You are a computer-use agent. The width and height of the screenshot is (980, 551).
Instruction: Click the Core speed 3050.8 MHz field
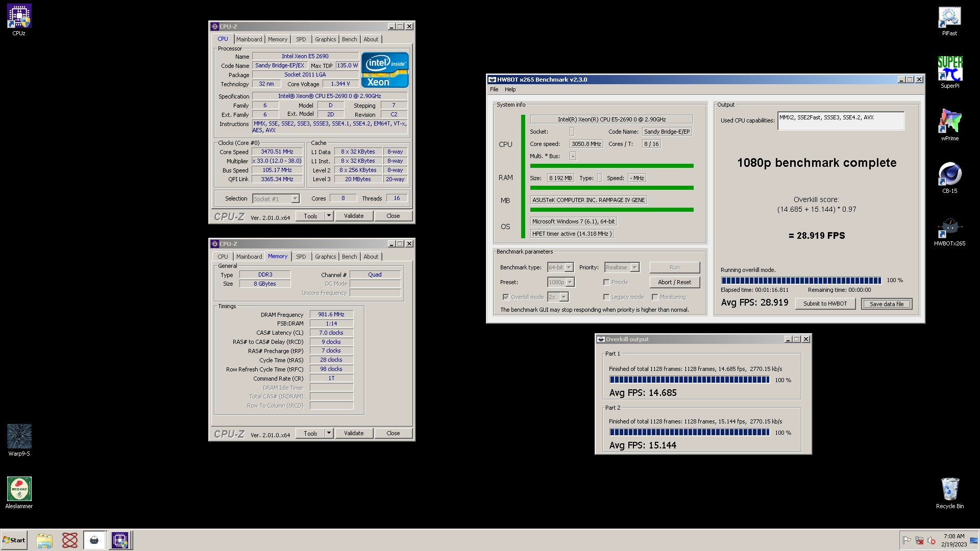(586, 144)
